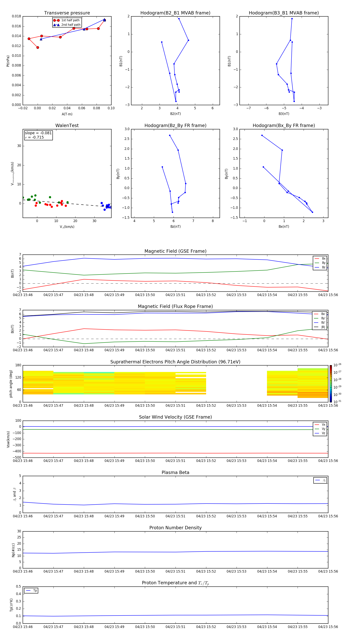Click the 'Vy' velocity legend entry
Viewport: 351px width, 644px height.
(320, 429)
